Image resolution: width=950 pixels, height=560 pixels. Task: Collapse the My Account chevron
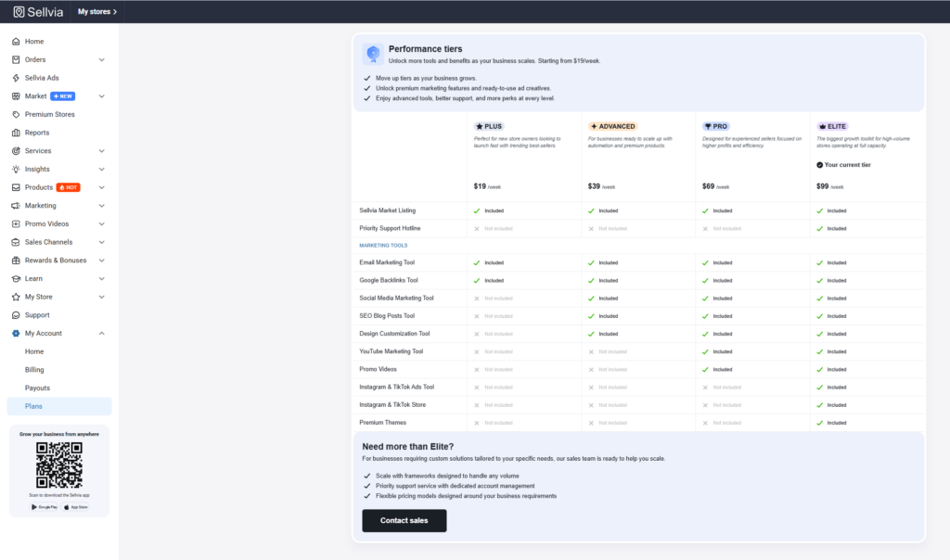click(102, 333)
